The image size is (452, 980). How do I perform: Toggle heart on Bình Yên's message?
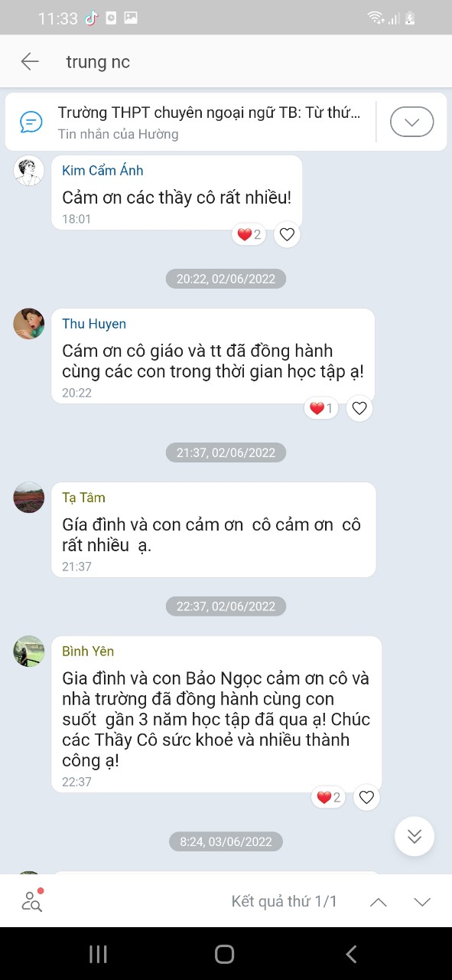[x=366, y=798]
